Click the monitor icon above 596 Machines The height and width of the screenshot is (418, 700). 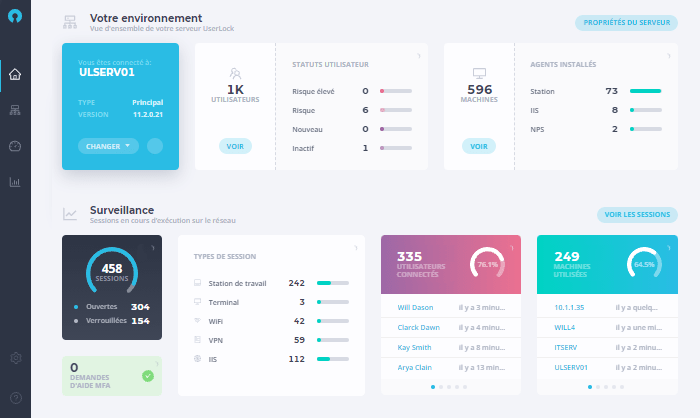tap(479, 73)
